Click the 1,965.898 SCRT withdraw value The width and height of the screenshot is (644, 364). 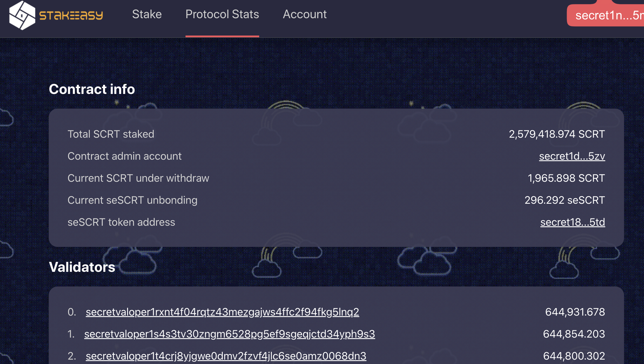point(566,178)
